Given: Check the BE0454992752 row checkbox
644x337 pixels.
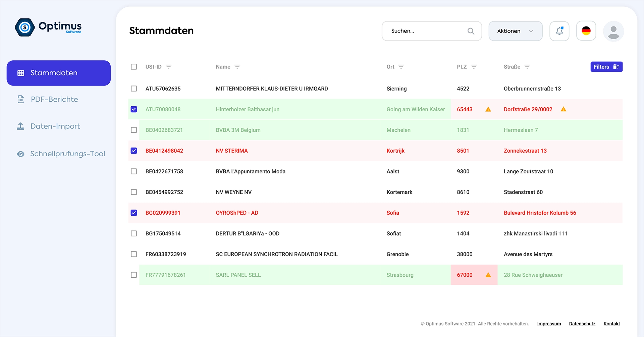Looking at the screenshot, I should point(134,192).
